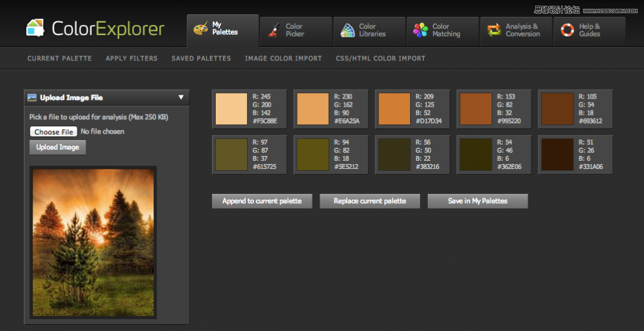Screen dimensions: 644x331
Task: Click the Color Picker brush icon
Action: coord(274,30)
